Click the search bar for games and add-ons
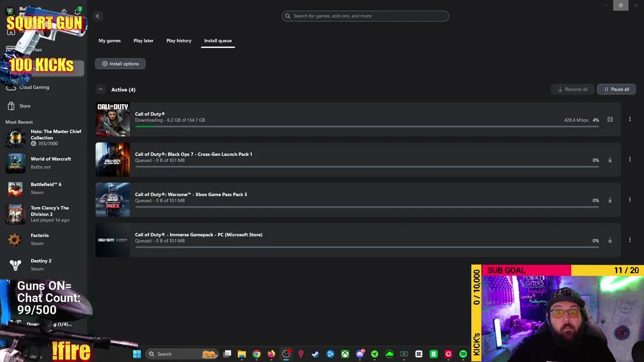The image size is (644, 362). (x=365, y=16)
